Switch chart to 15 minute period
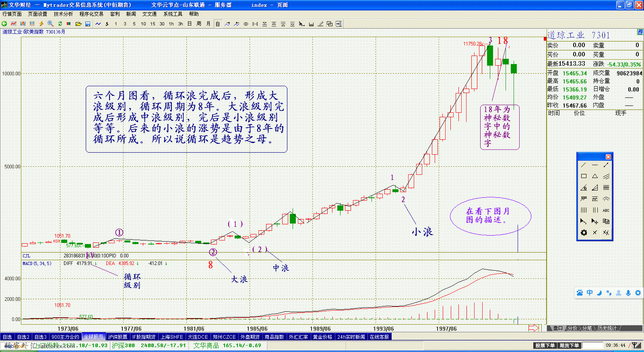Viewport: 644px width, 352px height. 153,24
